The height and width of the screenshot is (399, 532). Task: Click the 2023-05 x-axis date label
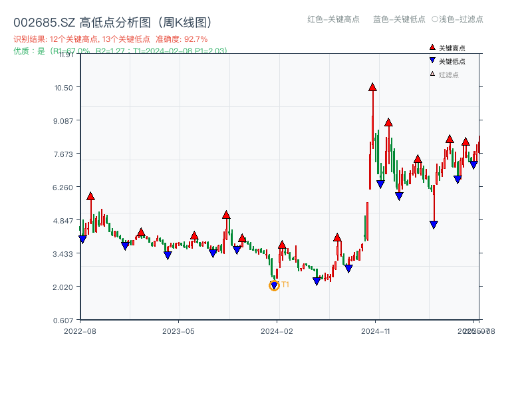coord(178,331)
